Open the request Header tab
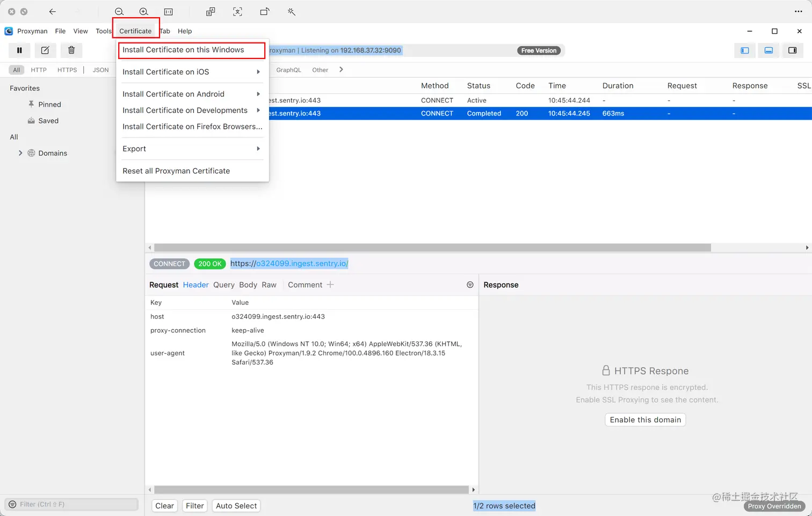This screenshot has height=516, width=812. click(x=195, y=285)
